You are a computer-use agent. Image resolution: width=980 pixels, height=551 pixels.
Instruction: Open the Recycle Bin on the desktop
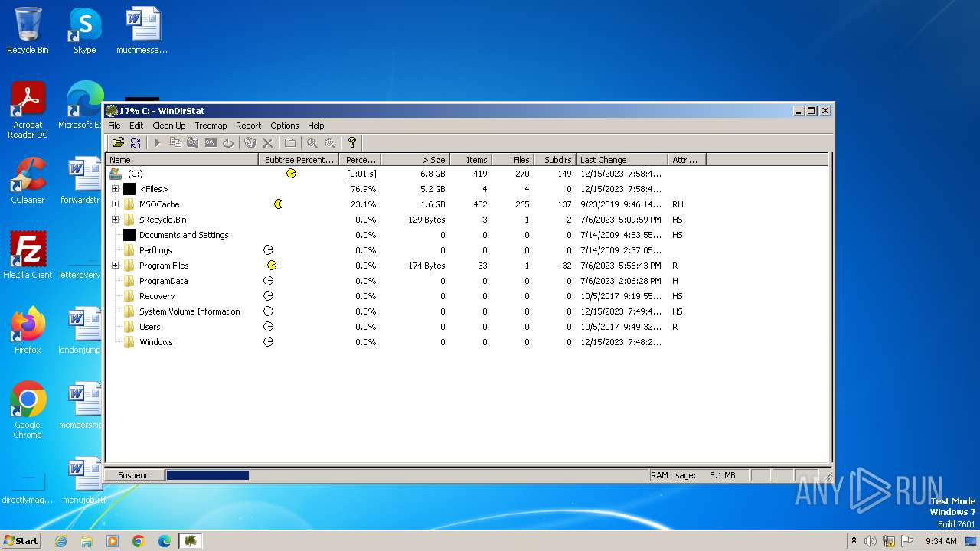(x=28, y=31)
